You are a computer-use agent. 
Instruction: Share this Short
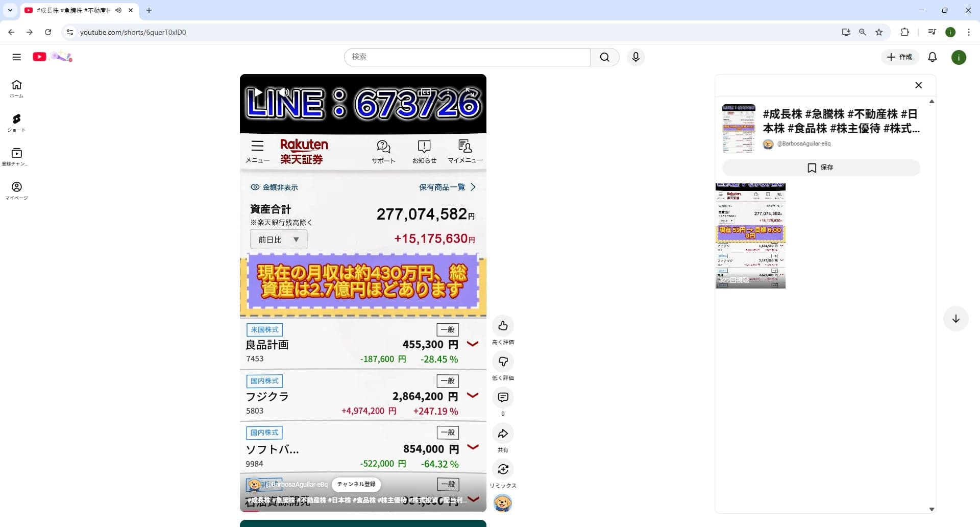503,434
